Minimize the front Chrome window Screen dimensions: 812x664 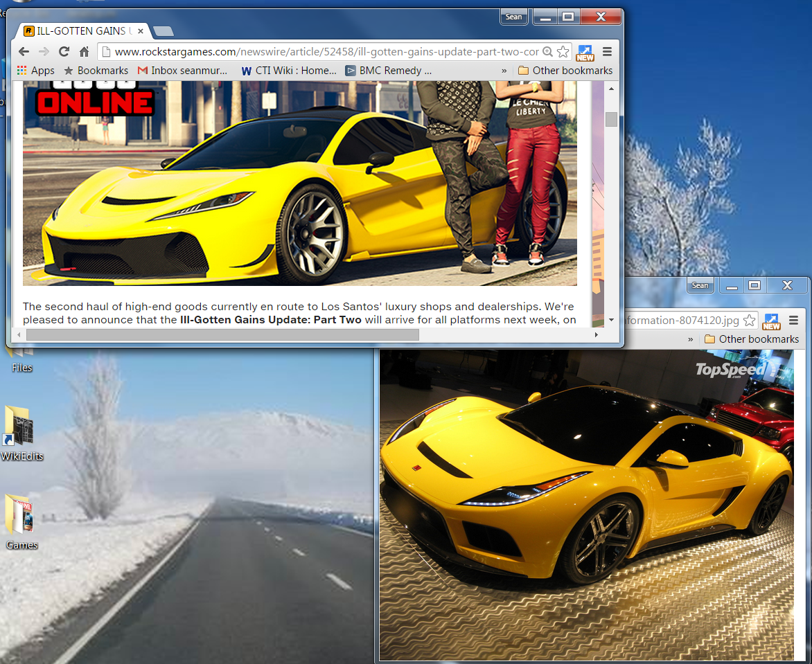tap(545, 17)
